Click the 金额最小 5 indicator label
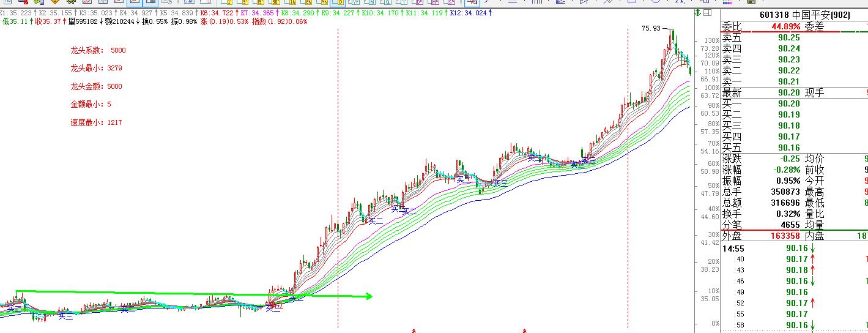This screenshot has width=868, height=333. (x=91, y=104)
